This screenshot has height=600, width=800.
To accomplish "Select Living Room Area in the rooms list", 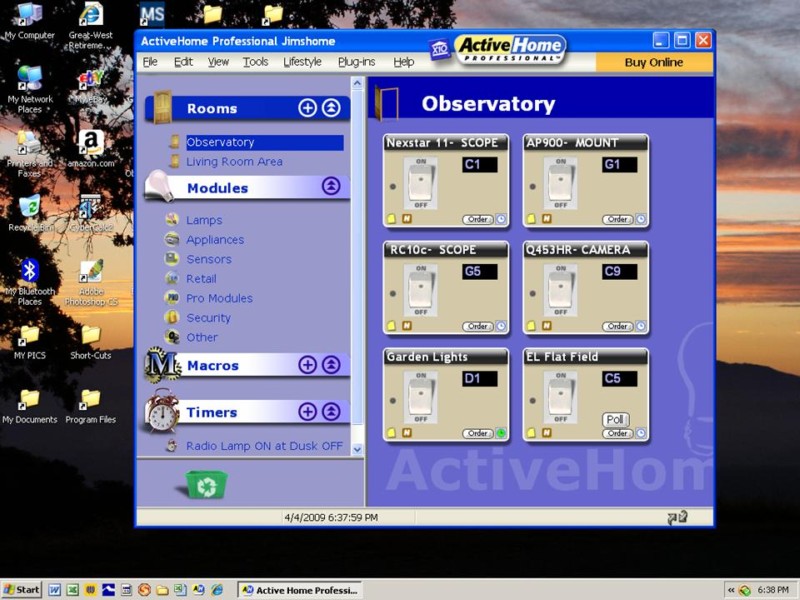I will click(x=234, y=162).
